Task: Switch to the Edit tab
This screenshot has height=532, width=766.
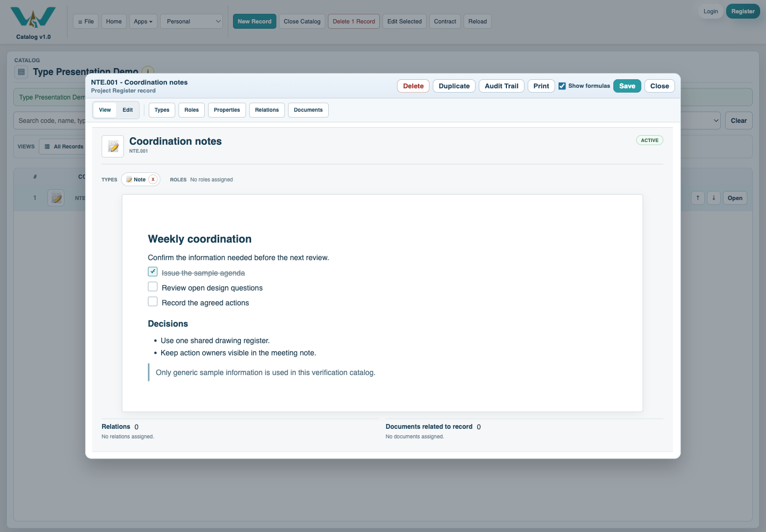Action: click(128, 110)
